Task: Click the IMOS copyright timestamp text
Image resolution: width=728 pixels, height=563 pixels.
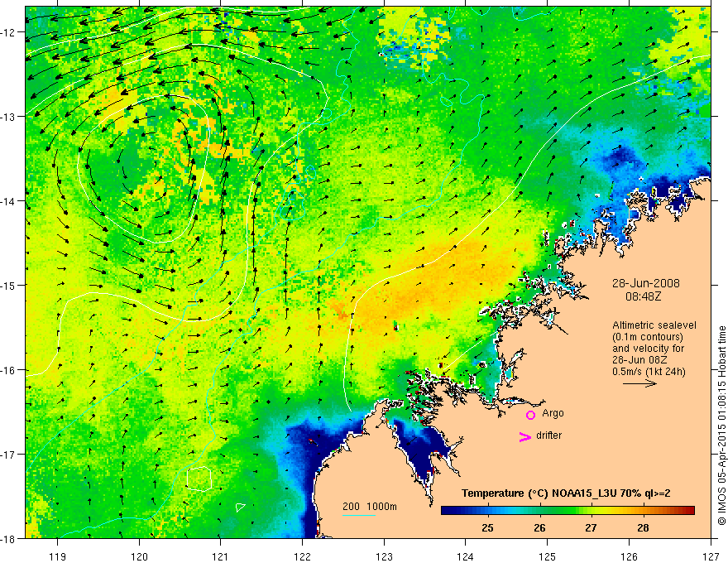Action: tap(722, 426)
